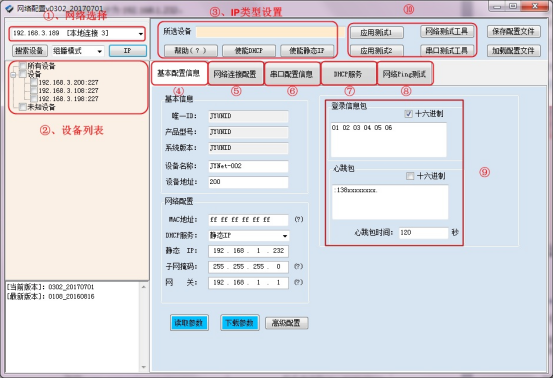Open the 网络测试工具
Image resolution: width=553 pixels, height=379 pixels.
click(x=446, y=32)
